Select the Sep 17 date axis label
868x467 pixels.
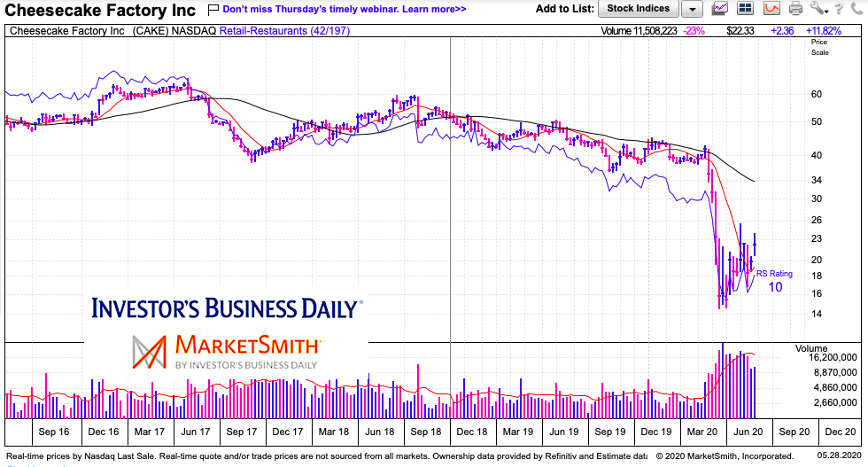point(241,432)
